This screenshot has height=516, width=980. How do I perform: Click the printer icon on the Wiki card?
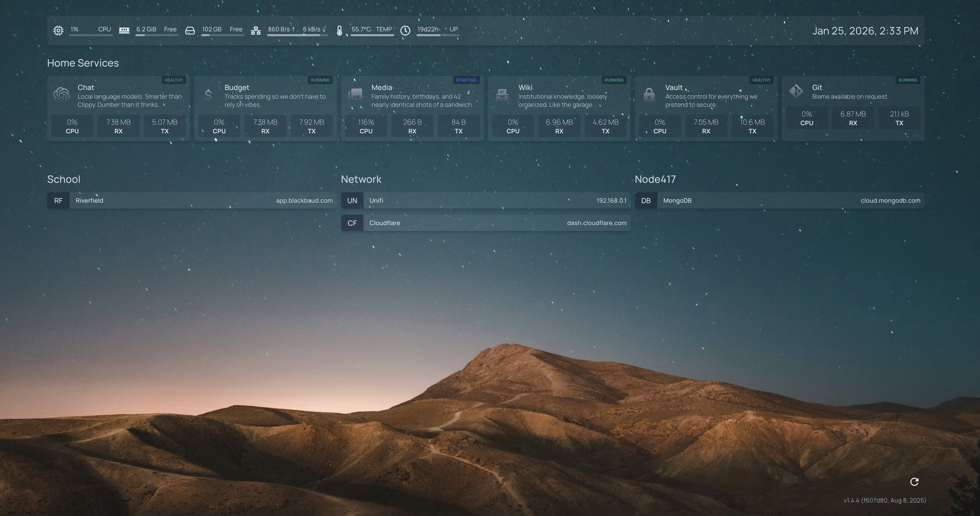click(502, 95)
